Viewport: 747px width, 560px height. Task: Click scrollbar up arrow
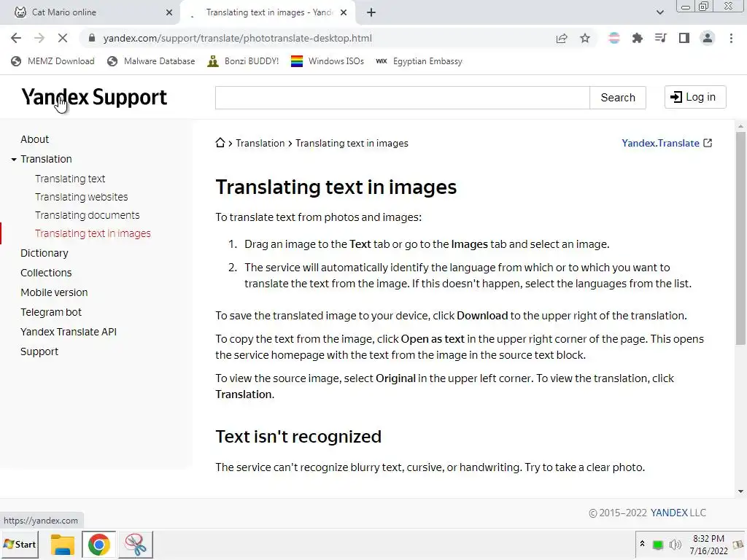pyautogui.click(x=740, y=126)
